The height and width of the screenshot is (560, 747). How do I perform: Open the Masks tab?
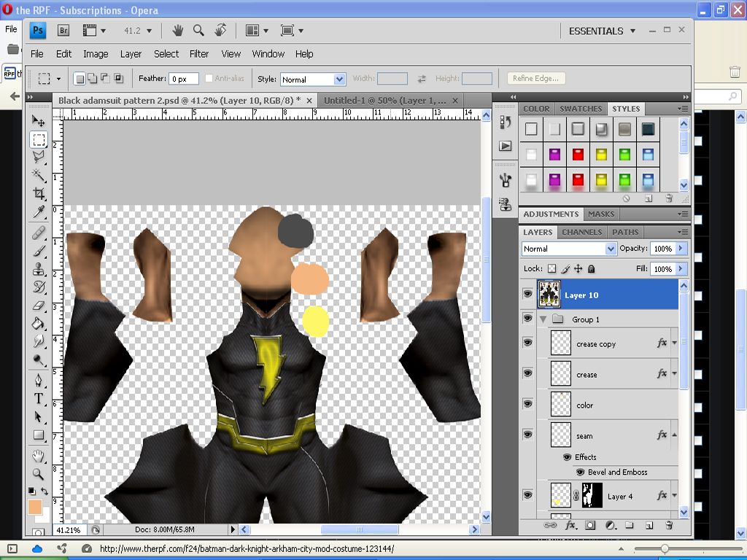point(601,214)
